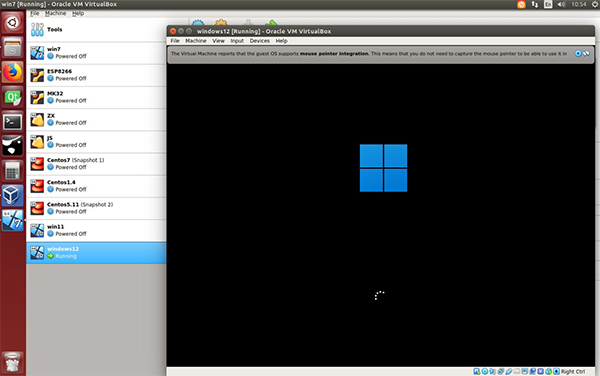Open Firefox from the Ubuntu dock
The width and height of the screenshot is (600, 376).
[x=13, y=72]
